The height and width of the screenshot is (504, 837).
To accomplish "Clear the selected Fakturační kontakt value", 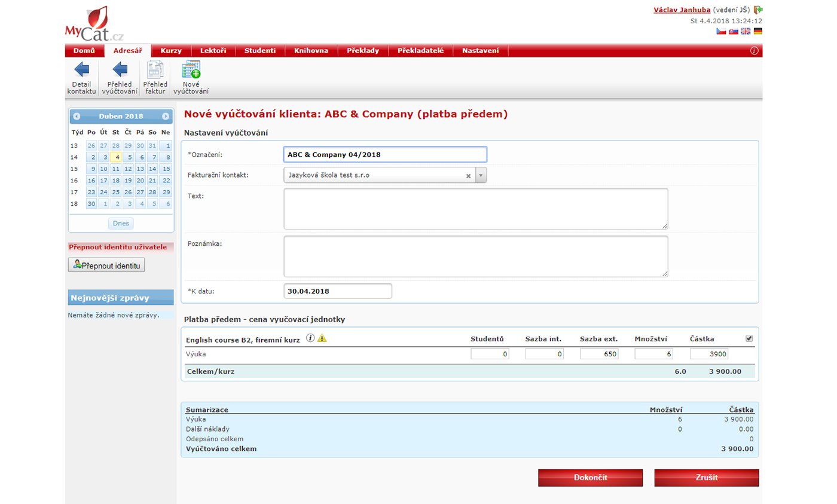I will tap(469, 176).
